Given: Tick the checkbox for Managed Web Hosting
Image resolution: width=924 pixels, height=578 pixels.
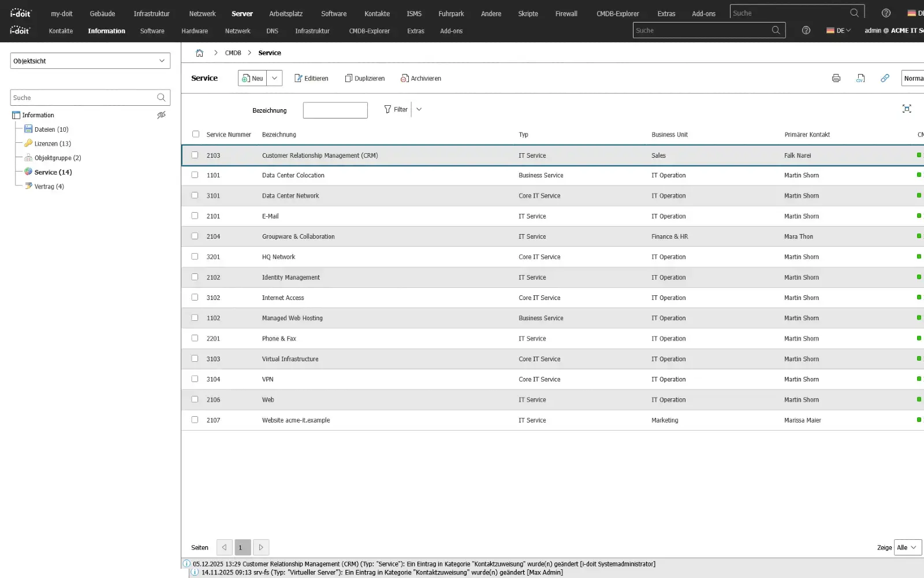Looking at the screenshot, I should point(195,317).
